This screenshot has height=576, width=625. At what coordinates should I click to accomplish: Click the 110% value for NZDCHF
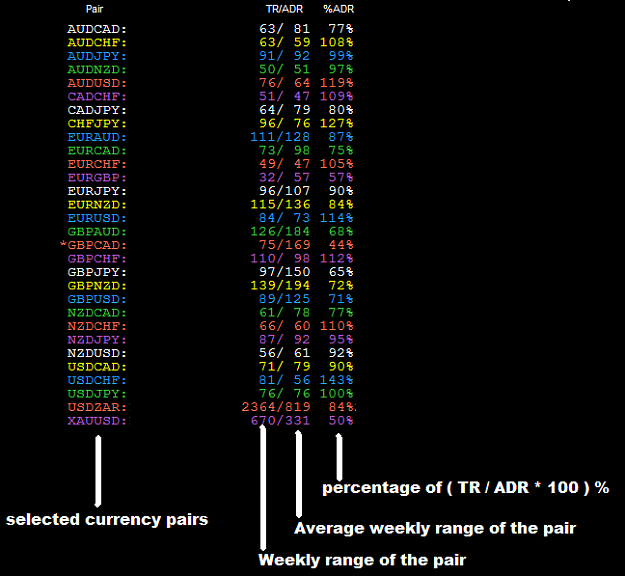point(336,326)
